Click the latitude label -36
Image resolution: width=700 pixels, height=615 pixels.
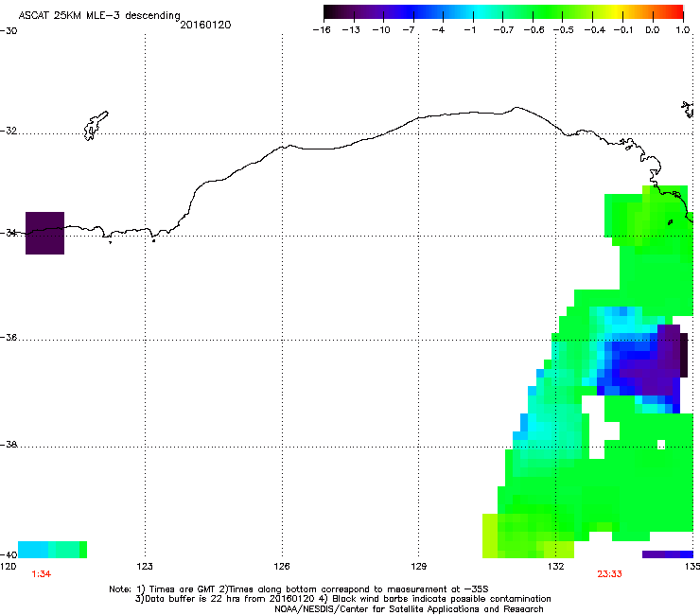[9, 337]
